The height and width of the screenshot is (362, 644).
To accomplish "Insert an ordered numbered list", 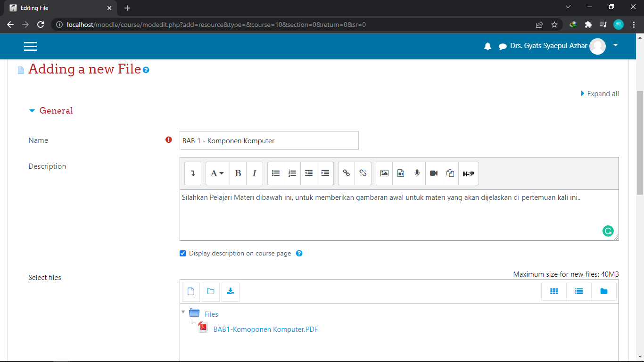I will point(292,173).
